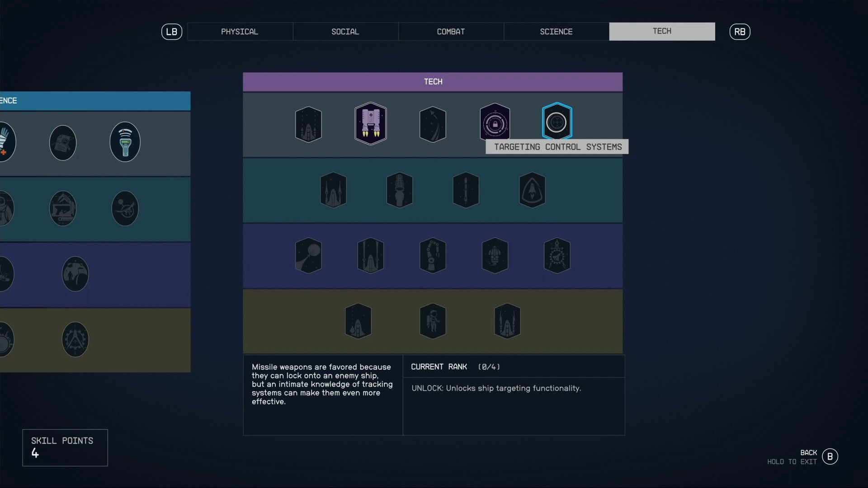The height and width of the screenshot is (488, 868).
Task: Click the outpost house icon on the left
Action: [x=63, y=208]
